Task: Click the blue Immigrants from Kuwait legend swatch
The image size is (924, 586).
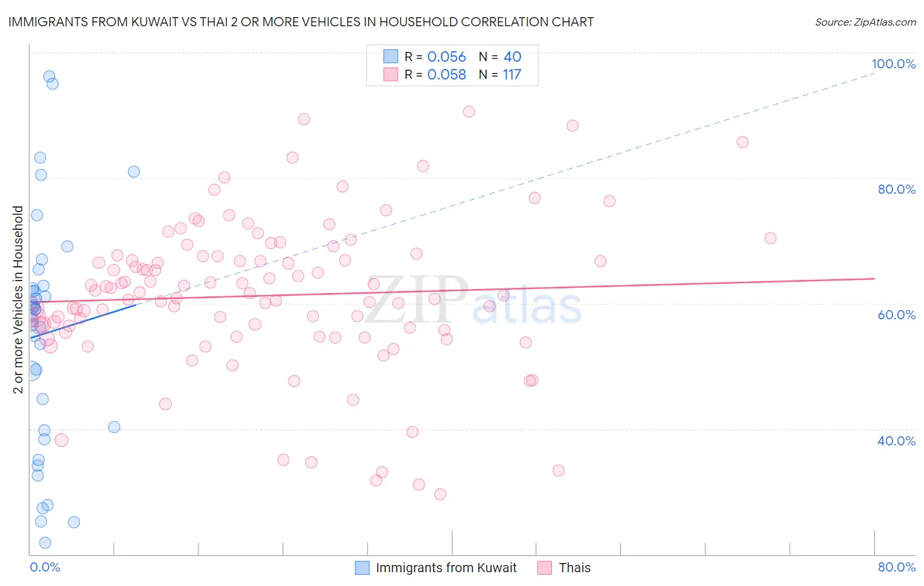Action: [x=362, y=568]
